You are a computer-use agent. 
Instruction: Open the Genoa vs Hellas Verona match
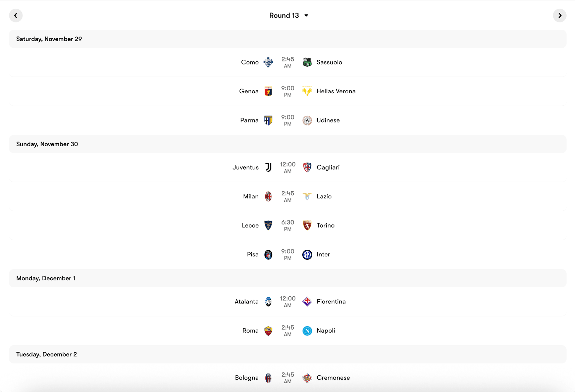[287, 91]
